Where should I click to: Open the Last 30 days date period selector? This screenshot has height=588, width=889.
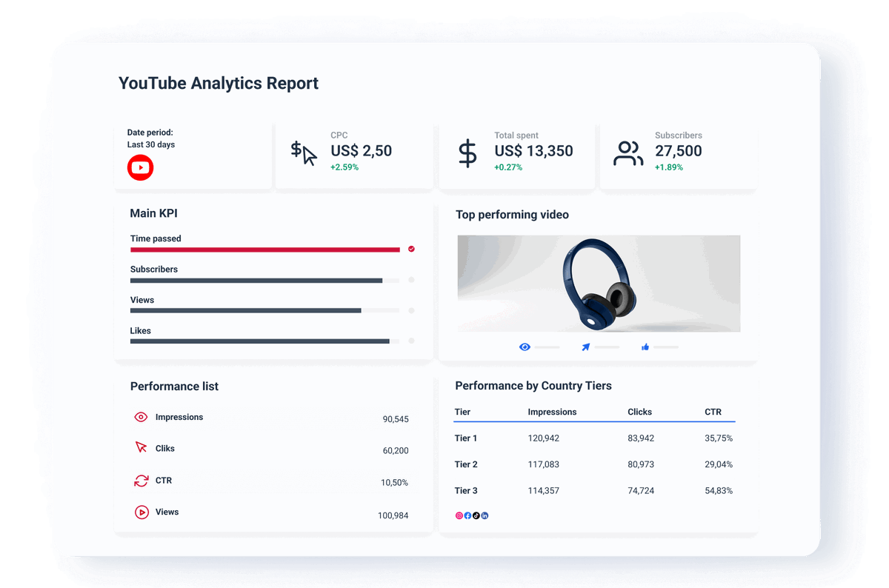click(152, 144)
